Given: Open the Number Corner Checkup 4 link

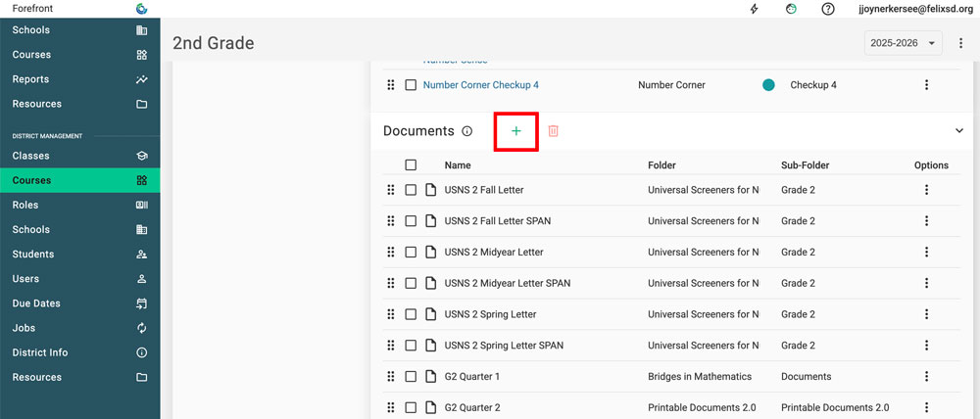Looking at the screenshot, I should 480,85.
